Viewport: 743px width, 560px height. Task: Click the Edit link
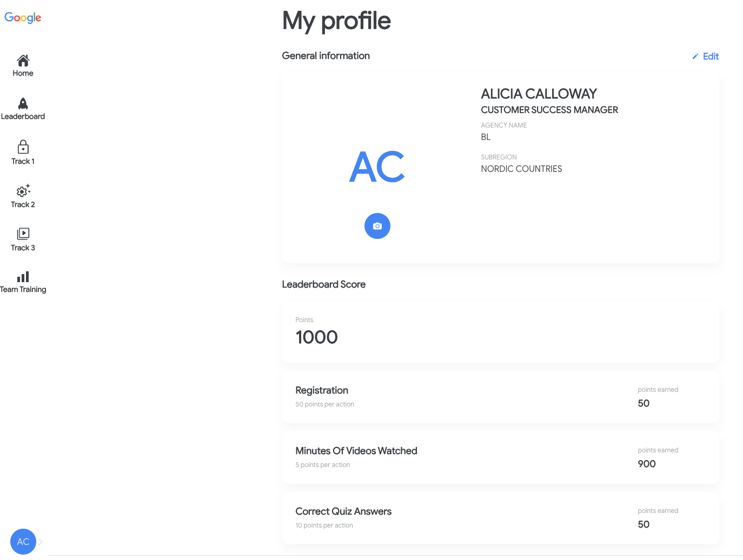click(x=711, y=56)
